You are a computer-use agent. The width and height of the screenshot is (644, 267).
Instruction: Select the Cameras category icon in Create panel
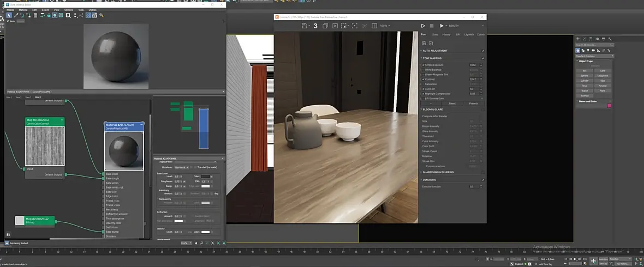(x=593, y=51)
